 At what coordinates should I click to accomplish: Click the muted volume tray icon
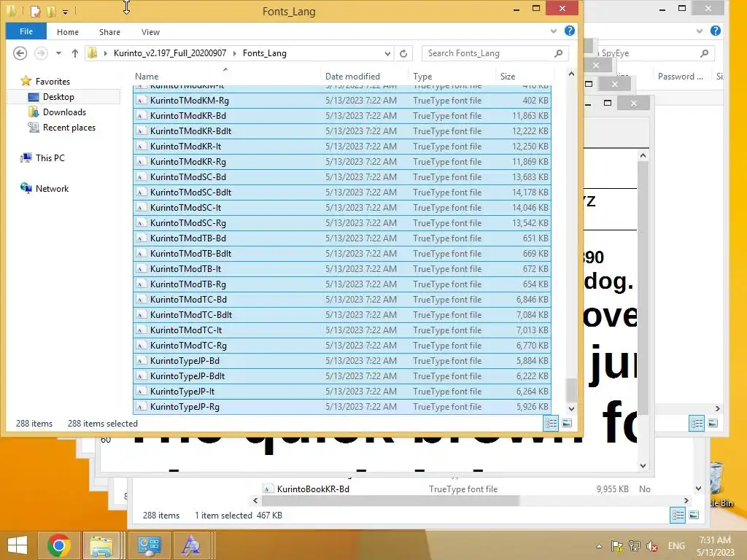click(x=651, y=546)
